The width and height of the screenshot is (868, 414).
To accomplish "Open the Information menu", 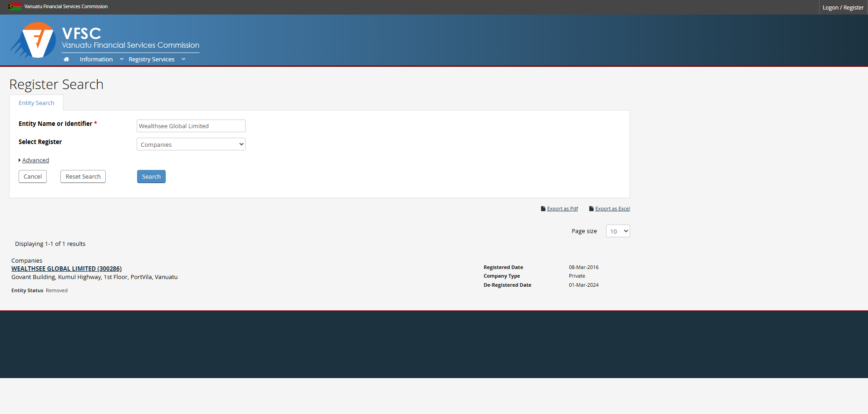I will 96,59.
